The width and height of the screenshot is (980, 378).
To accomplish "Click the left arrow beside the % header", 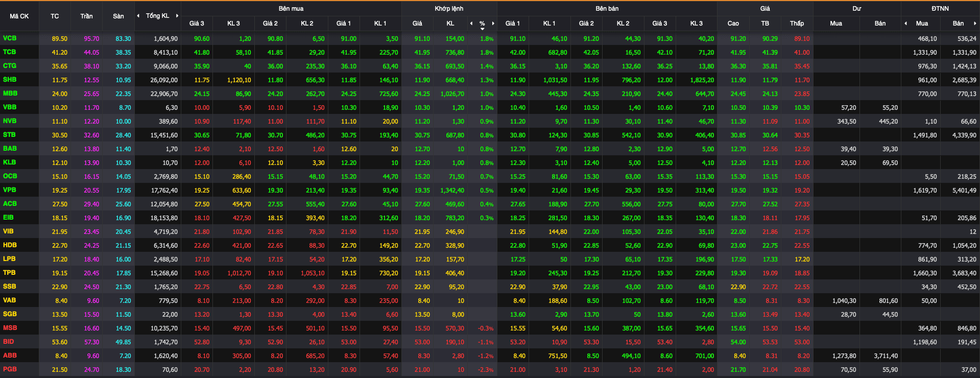I will point(471,23).
